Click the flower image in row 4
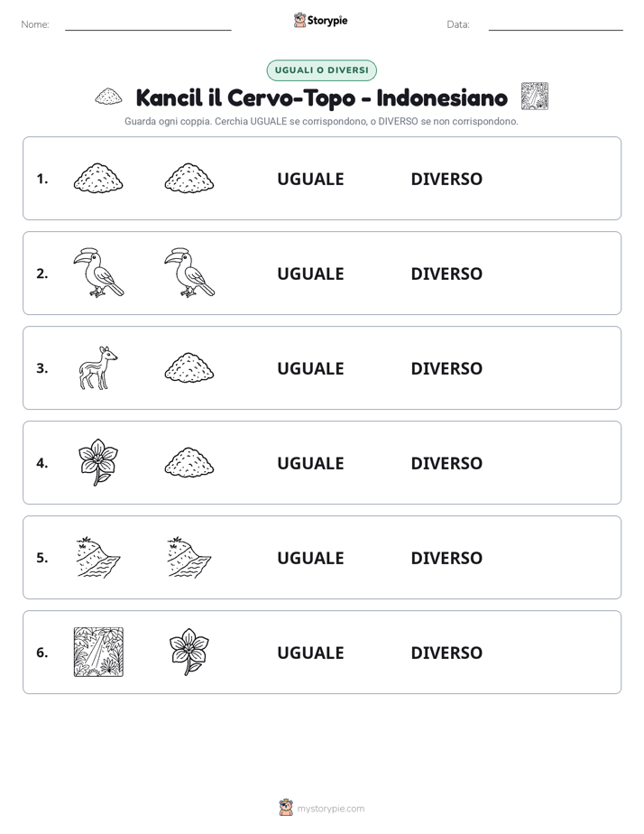This screenshot has height=834, width=644. coord(98,462)
